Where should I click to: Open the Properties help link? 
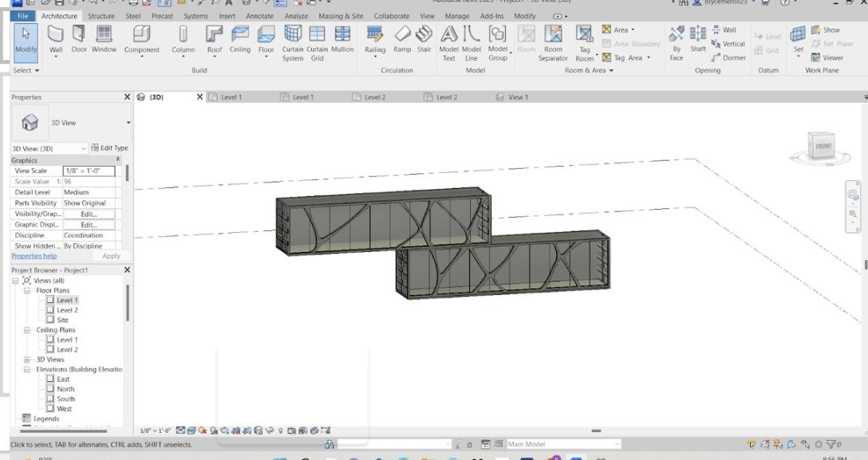(34, 256)
